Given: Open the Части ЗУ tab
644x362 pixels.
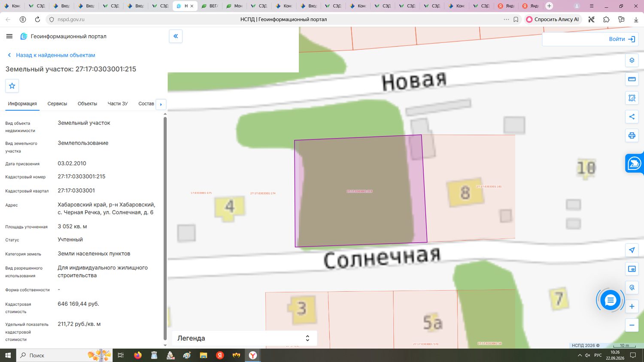Looking at the screenshot, I should pyautogui.click(x=118, y=104).
